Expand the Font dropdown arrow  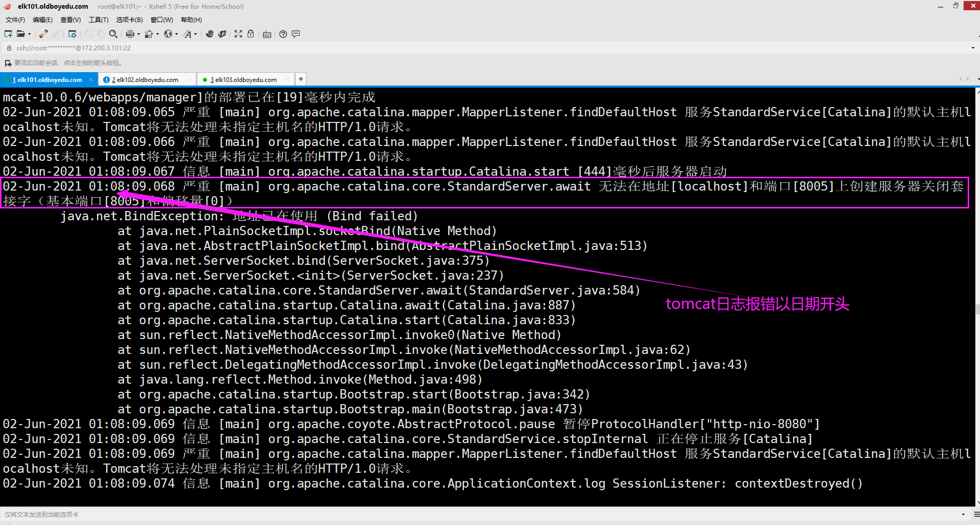pos(195,34)
